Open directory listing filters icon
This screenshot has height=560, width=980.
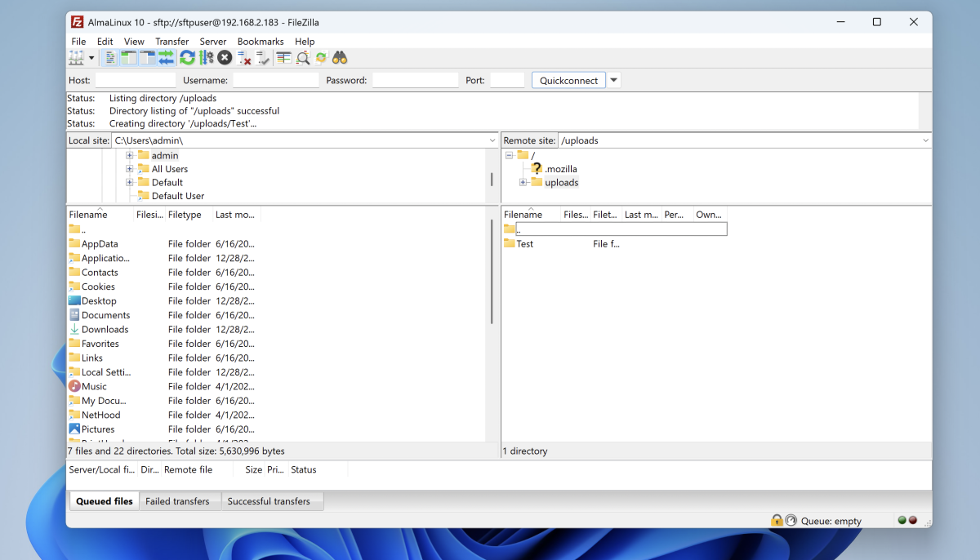pos(283,58)
